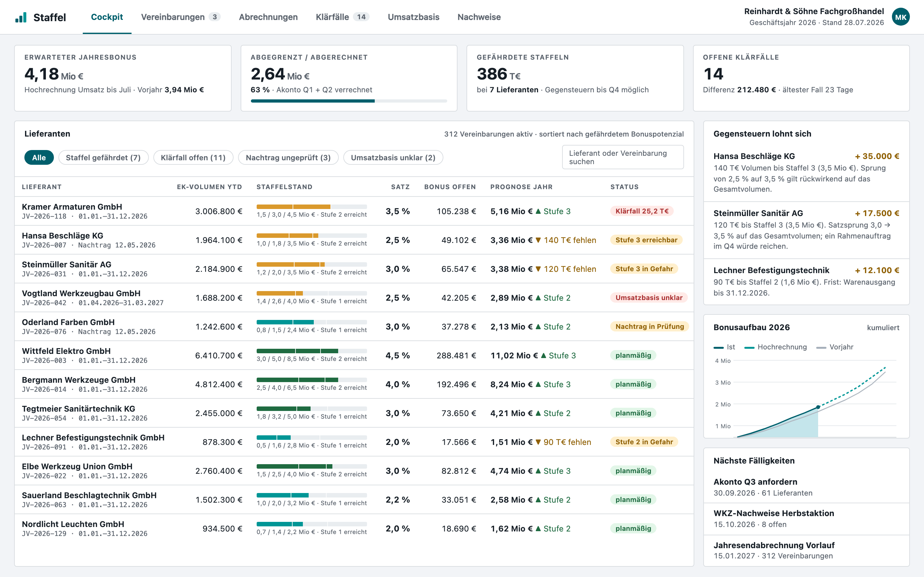Viewport: 924px width, 577px height.
Task: Enable the Nachtrag ungeprüft (3) filter
Action: point(288,158)
